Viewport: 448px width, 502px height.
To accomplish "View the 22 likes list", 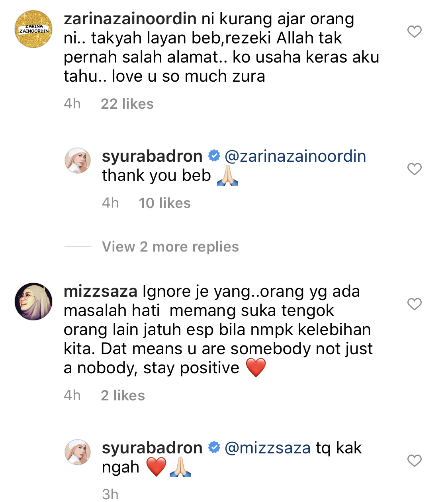I will pos(127,104).
